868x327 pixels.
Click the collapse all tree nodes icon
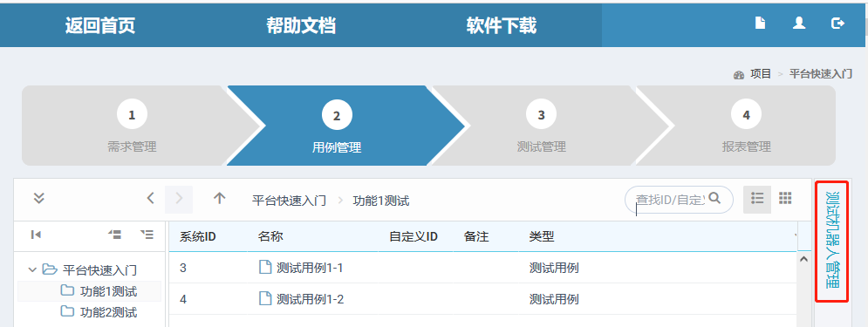point(114,235)
